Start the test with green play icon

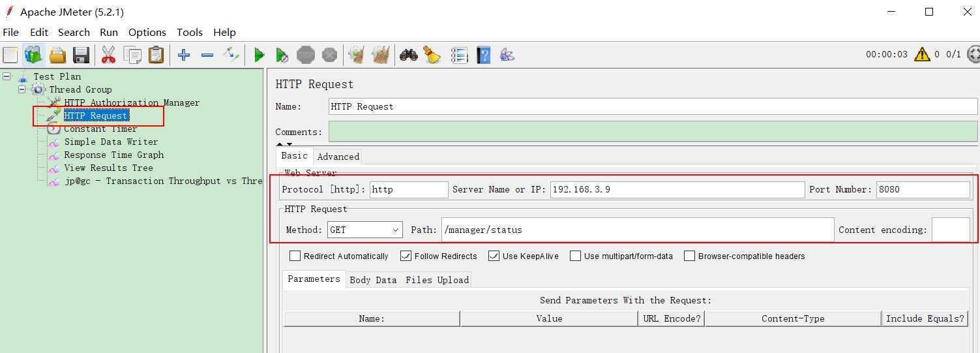pyautogui.click(x=259, y=55)
